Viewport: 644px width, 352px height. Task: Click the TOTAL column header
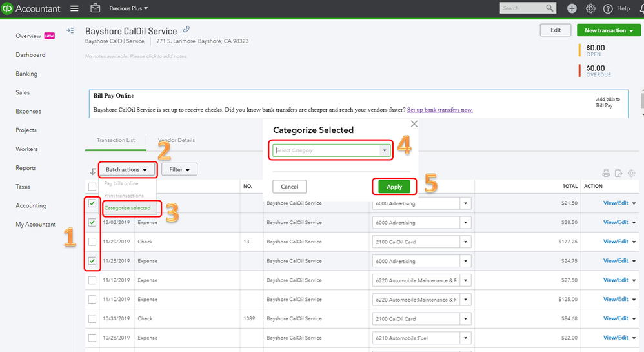click(x=570, y=186)
